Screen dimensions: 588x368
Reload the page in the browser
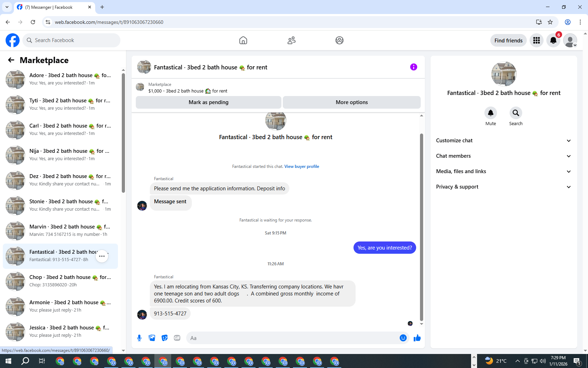pos(33,22)
